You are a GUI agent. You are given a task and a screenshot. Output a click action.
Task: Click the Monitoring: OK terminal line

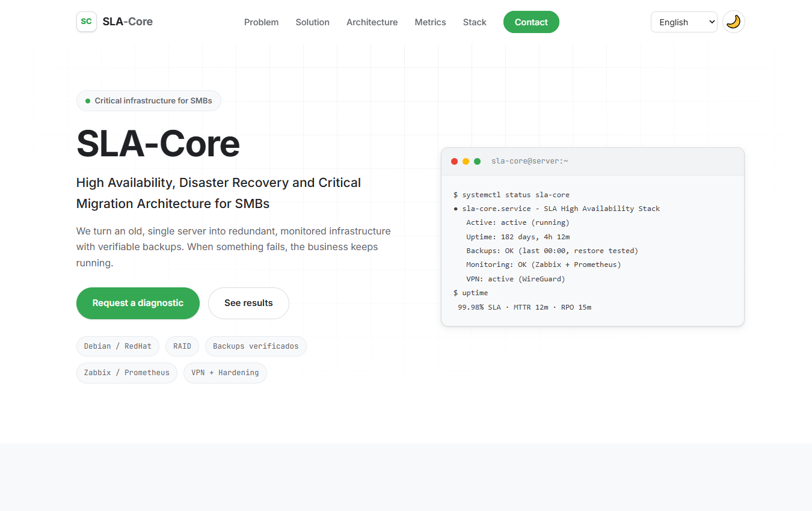[544, 265]
